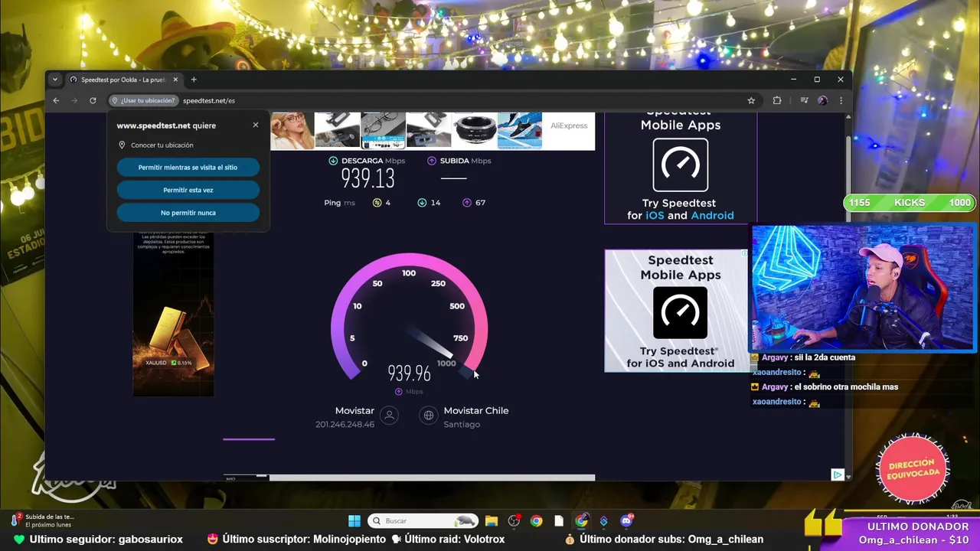
Task: Close the location permission popup
Action: click(256, 125)
